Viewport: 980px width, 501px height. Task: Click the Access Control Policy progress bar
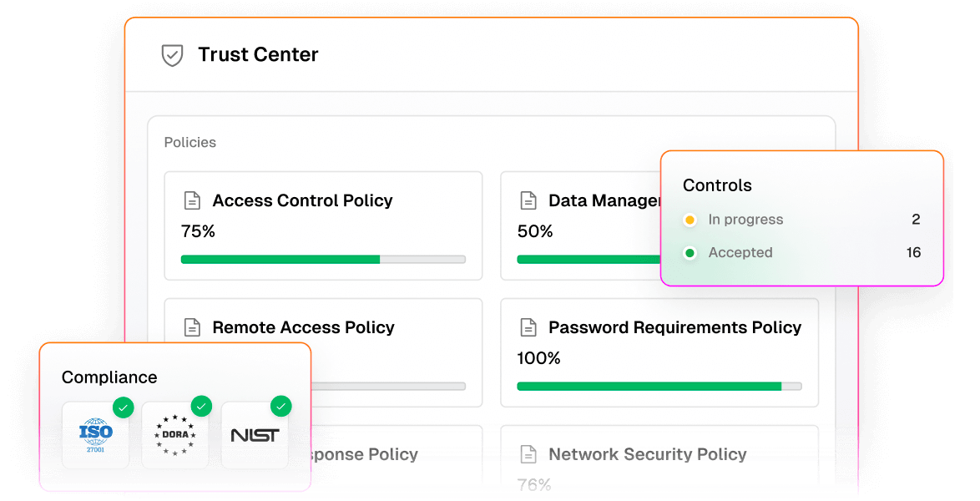tap(323, 260)
